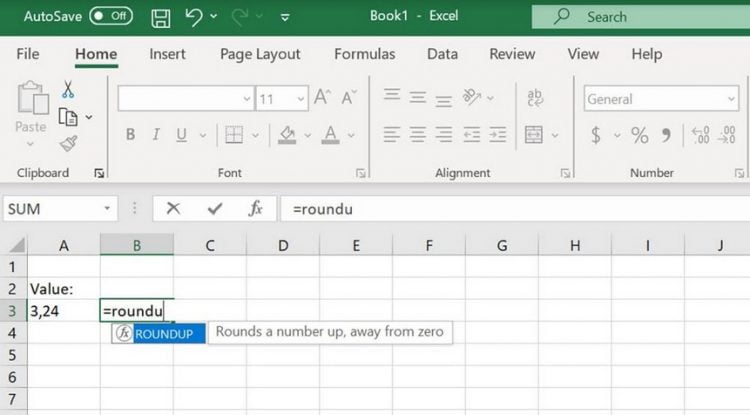Increase the indent
750x415 pixels.
point(497,135)
